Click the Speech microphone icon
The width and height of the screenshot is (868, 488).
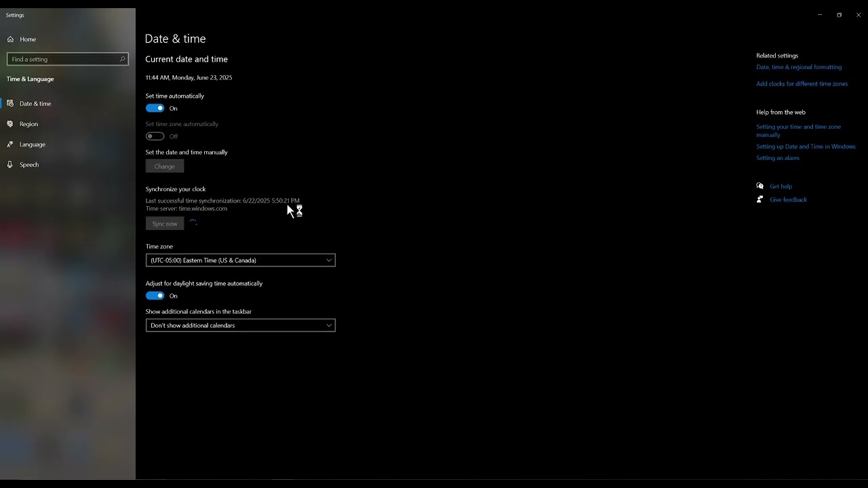pos(10,165)
